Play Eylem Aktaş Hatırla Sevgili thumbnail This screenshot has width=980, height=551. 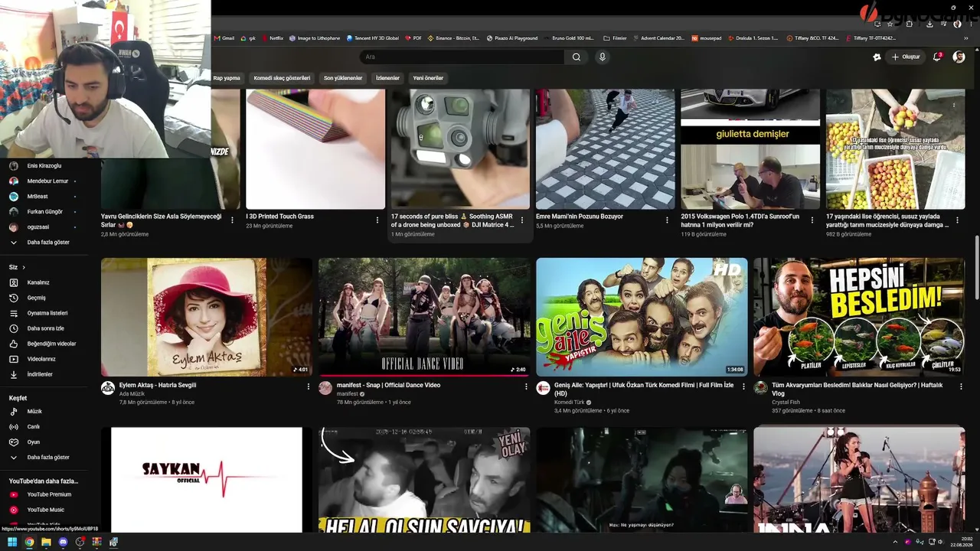207,317
